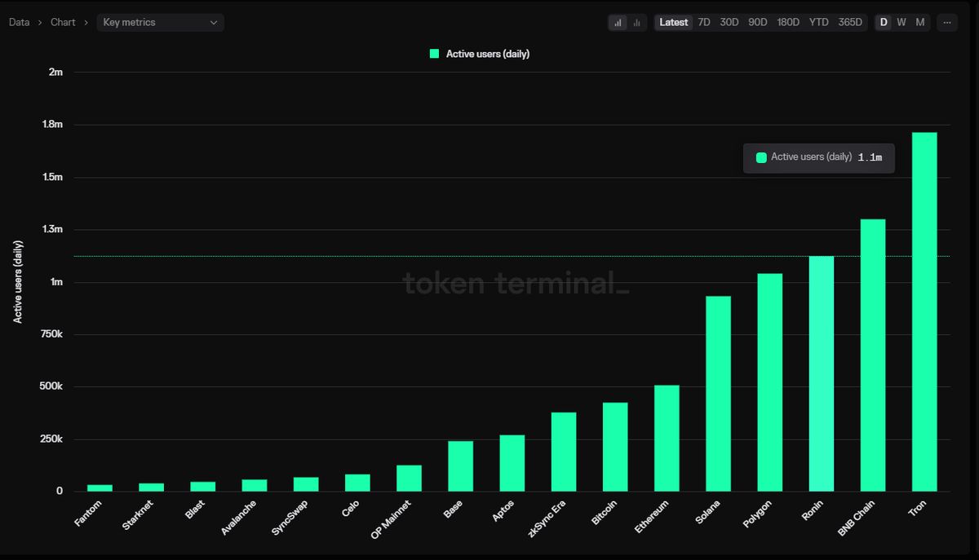Click the Ronin x-axis label
Image resolution: width=979 pixels, height=560 pixels.
(x=811, y=509)
